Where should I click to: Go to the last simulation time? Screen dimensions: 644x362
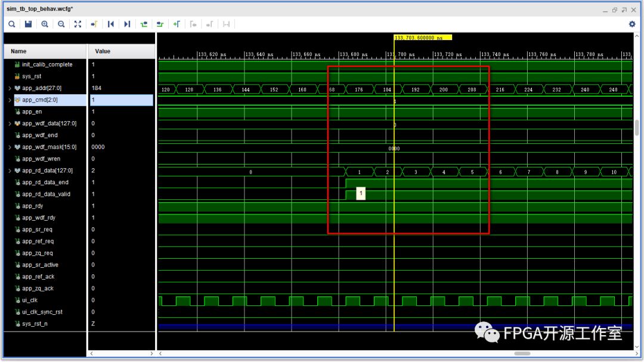point(127,24)
